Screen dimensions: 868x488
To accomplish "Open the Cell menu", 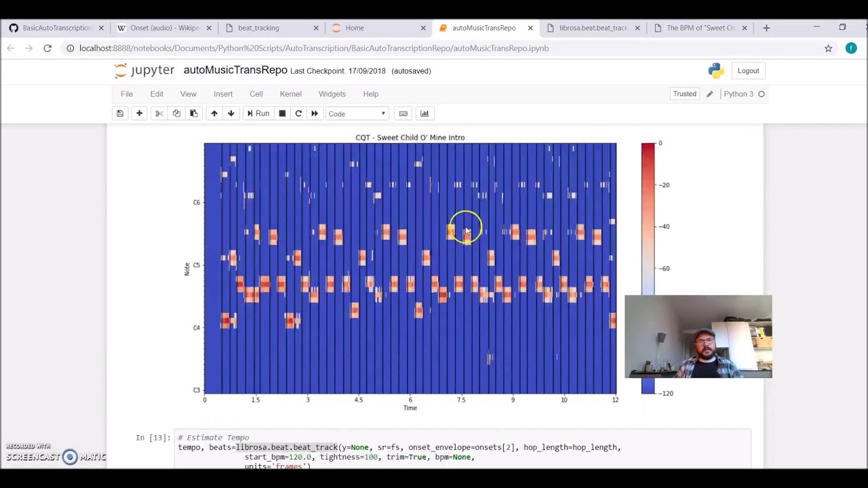I will click(x=256, y=94).
